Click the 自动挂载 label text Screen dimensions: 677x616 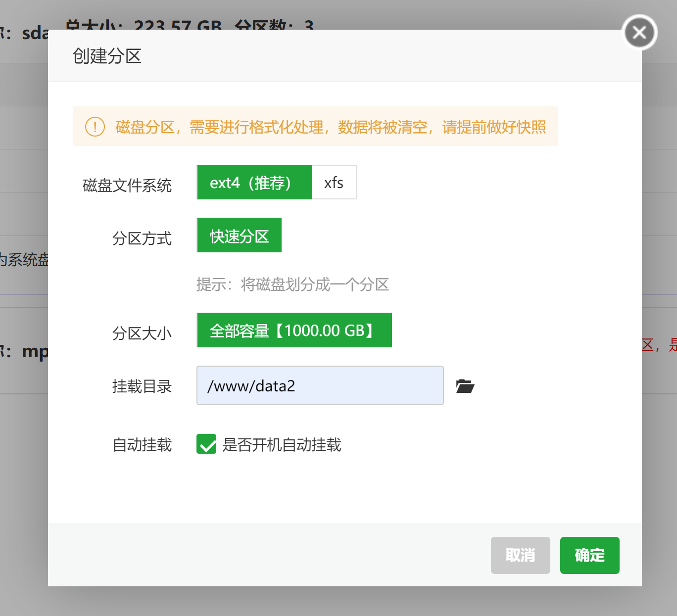[x=142, y=445]
